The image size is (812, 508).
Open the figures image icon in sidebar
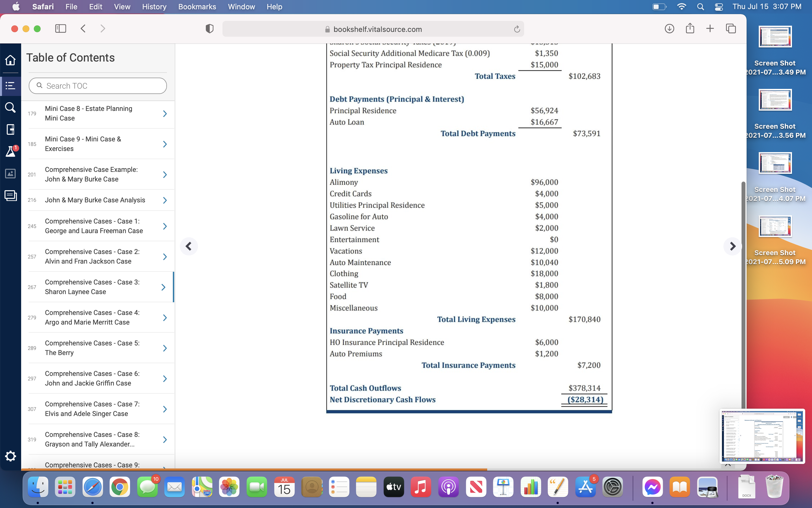(10, 173)
